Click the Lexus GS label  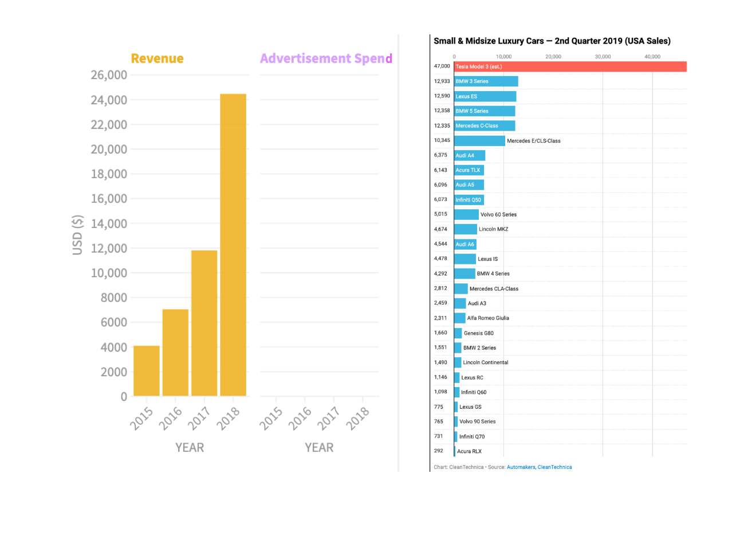[x=471, y=407]
